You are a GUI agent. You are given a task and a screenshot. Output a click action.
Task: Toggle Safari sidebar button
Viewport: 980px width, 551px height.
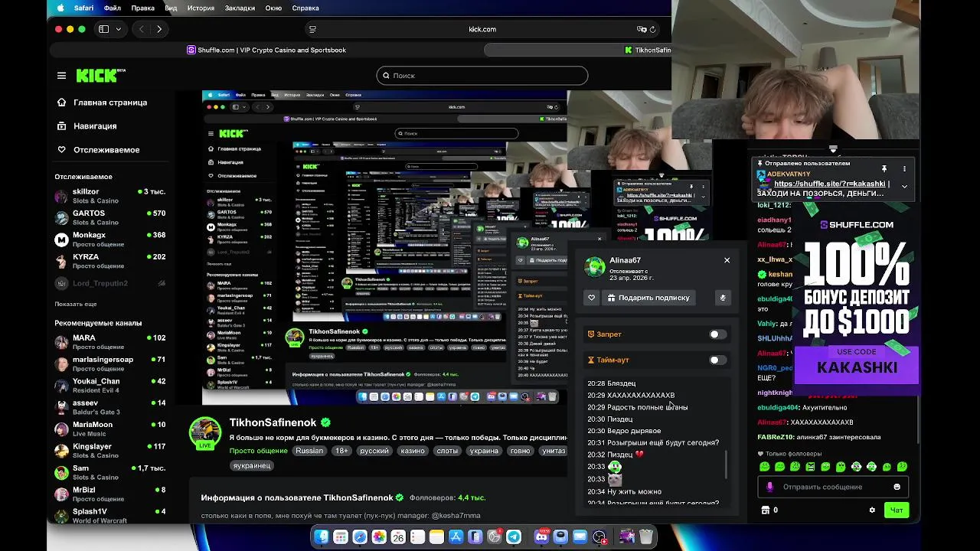(103, 29)
